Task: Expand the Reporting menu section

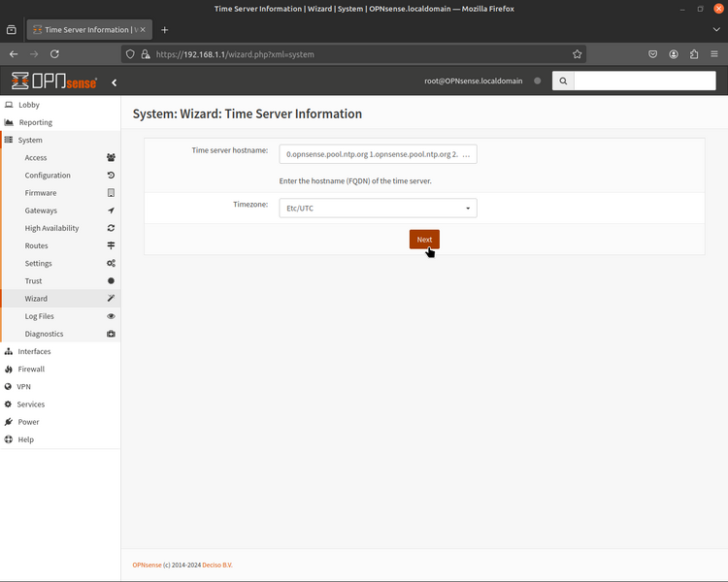Action: (x=60, y=122)
